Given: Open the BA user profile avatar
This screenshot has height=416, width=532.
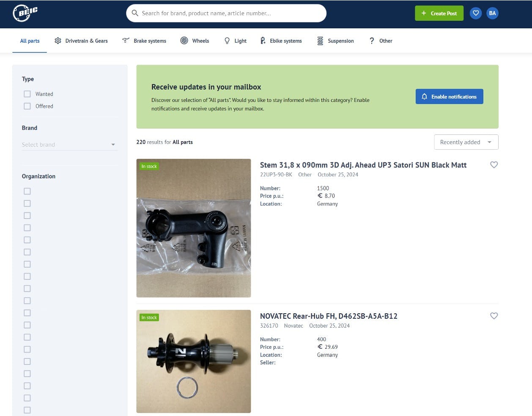Looking at the screenshot, I should click(492, 13).
